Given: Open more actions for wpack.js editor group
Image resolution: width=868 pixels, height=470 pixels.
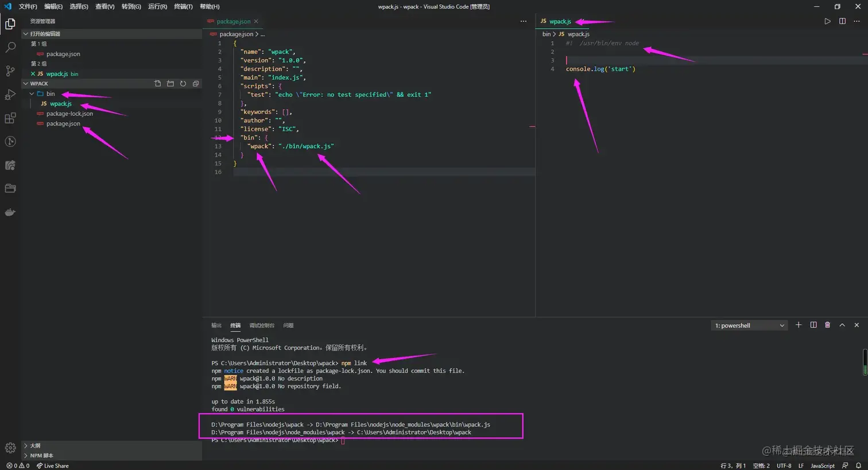Looking at the screenshot, I should point(857,21).
